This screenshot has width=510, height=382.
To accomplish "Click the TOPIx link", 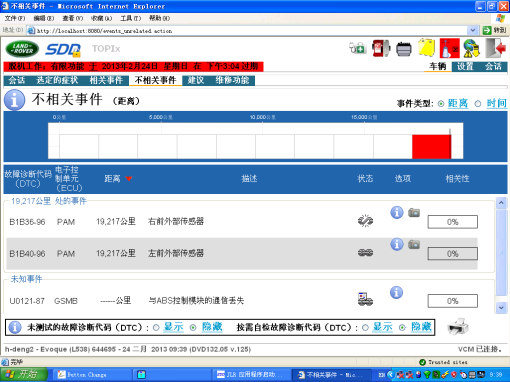I will tap(106, 49).
